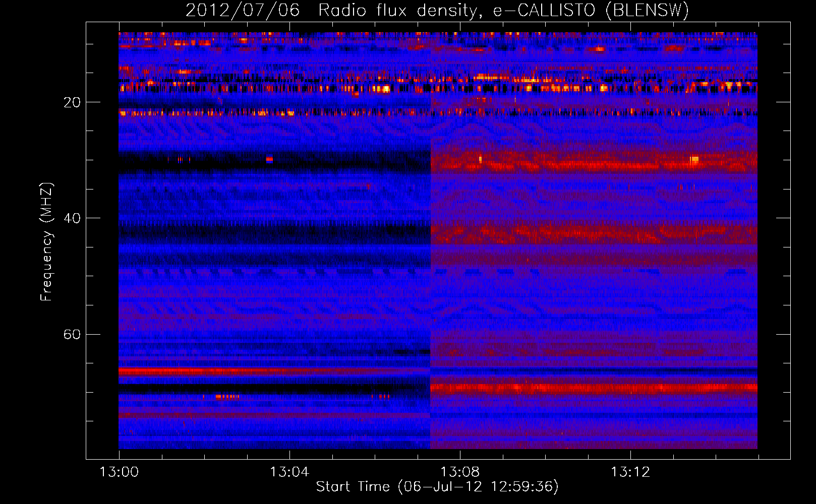Click the '20' frequency tick label
The height and width of the screenshot is (504, 816).
coord(72,102)
